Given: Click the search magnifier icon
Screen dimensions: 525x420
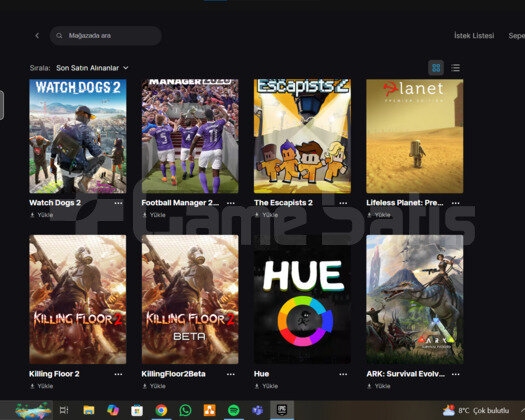Looking at the screenshot, I should click(59, 36).
